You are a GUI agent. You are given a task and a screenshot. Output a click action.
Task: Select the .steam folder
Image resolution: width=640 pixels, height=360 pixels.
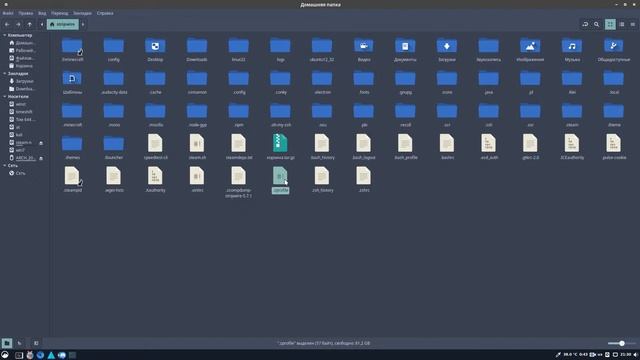click(x=572, y=115)
